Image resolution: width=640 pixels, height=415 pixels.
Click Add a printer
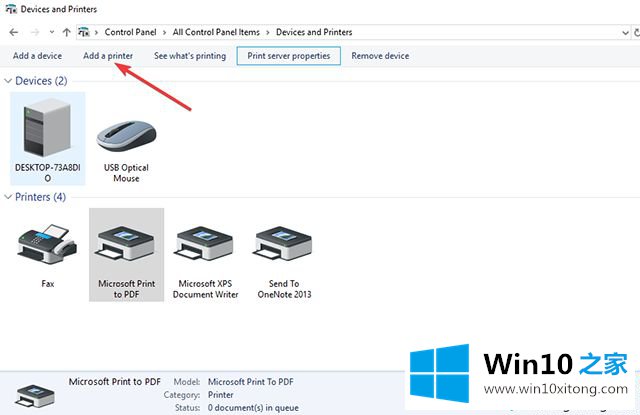108,56
